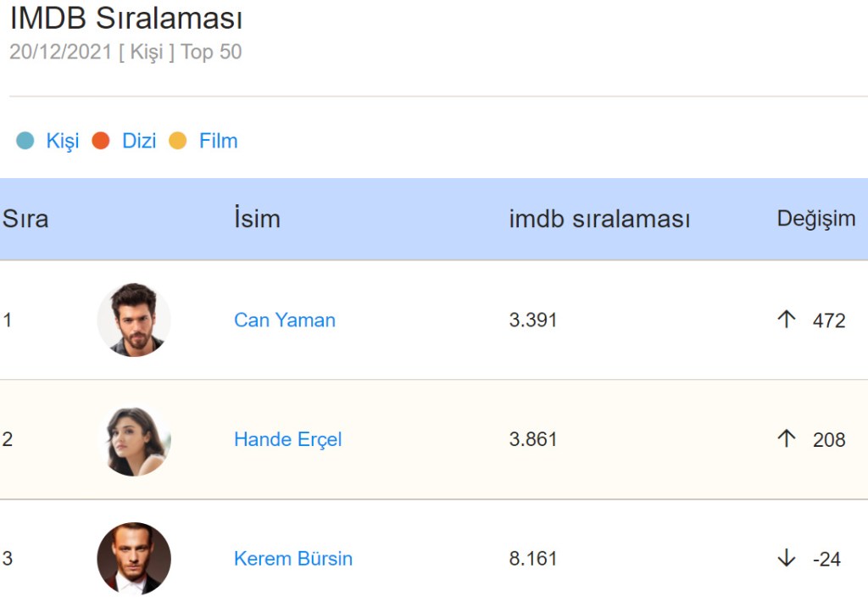The width and height of the screenshot is (868, 613).
Task: Switch to the Kişi category
Action: [x=62, y=141]
